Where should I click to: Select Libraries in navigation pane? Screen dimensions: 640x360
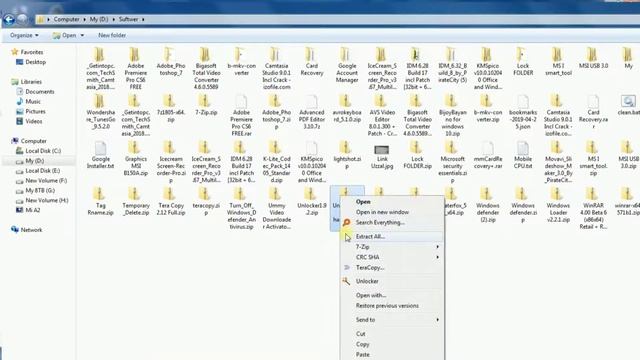click(31, 82)
